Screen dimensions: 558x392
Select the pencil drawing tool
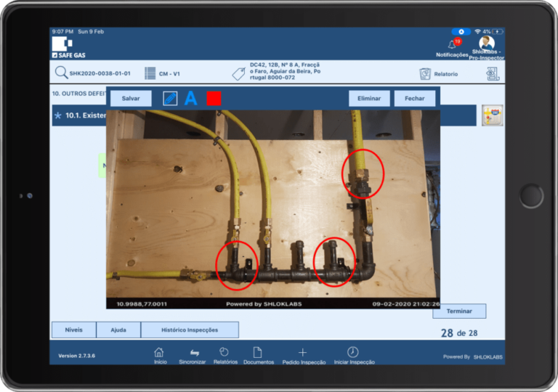[x=170, y=99]
